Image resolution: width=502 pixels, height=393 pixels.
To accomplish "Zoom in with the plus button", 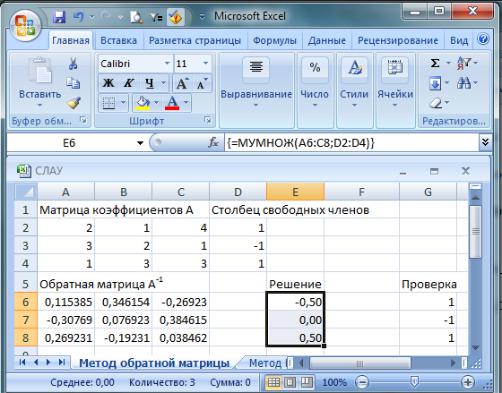I will point(468,382).
